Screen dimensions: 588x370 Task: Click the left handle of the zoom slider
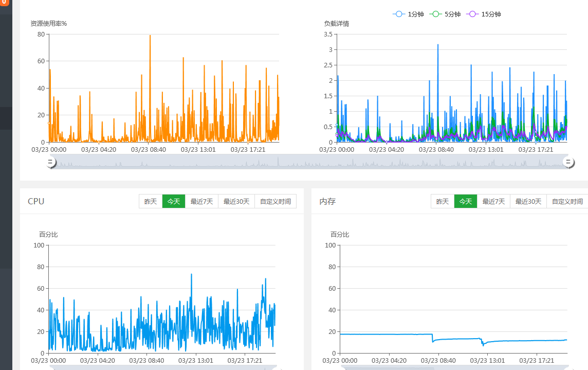click(51, 162)
